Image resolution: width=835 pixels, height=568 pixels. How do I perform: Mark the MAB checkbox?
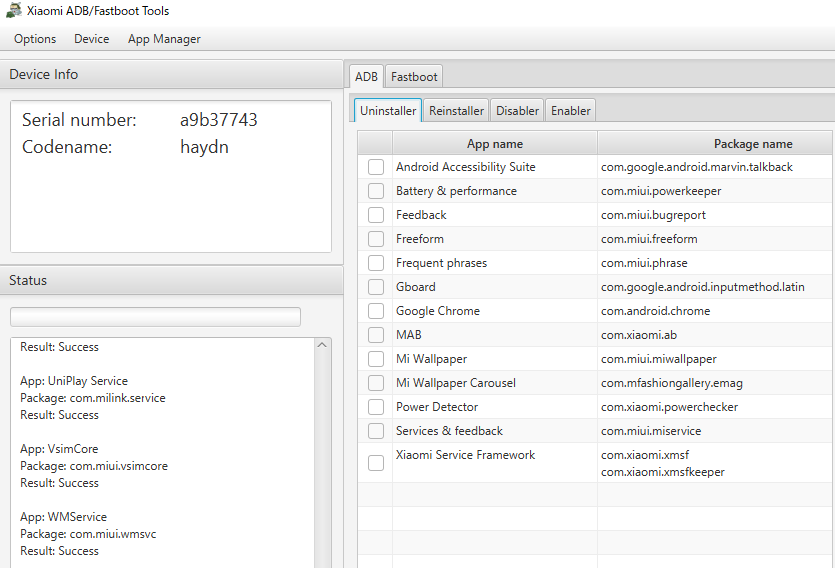(x=376, y=335)
